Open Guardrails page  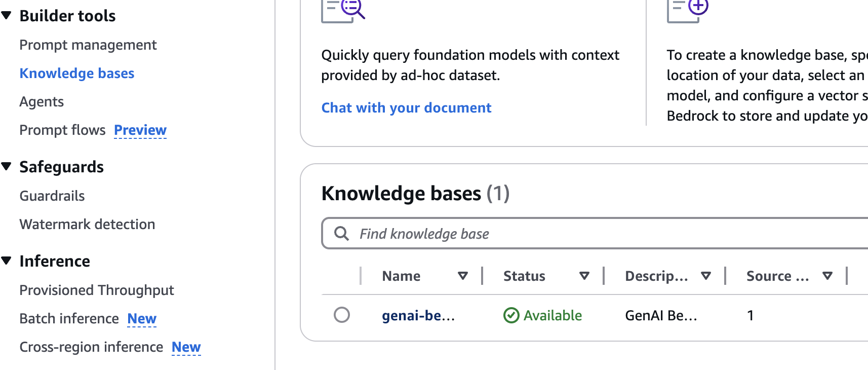52,196
